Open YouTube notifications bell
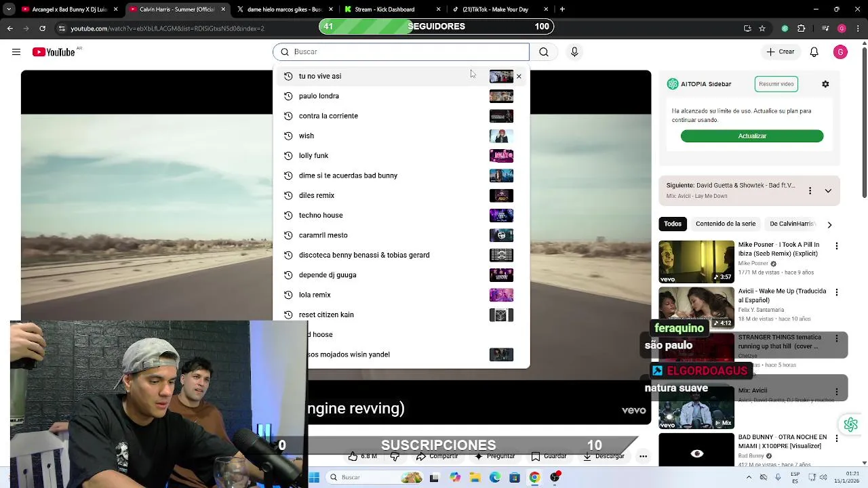 pos(814,52)
